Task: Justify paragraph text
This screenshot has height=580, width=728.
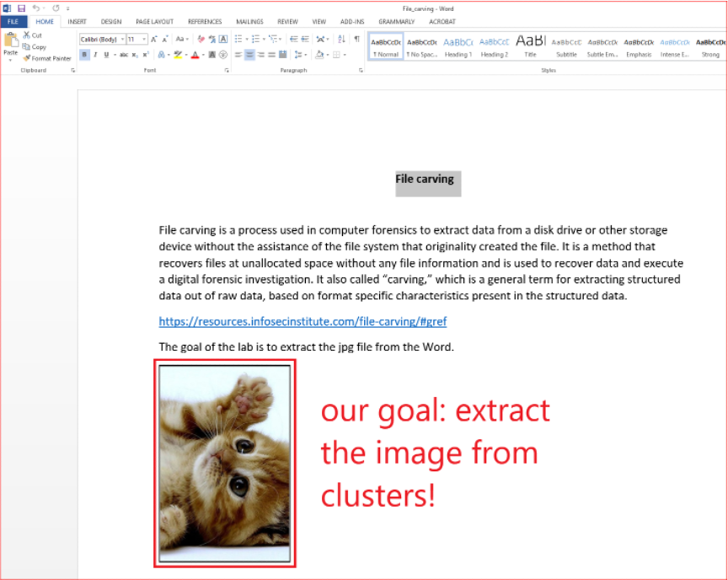Action: (x=271, y=55)
